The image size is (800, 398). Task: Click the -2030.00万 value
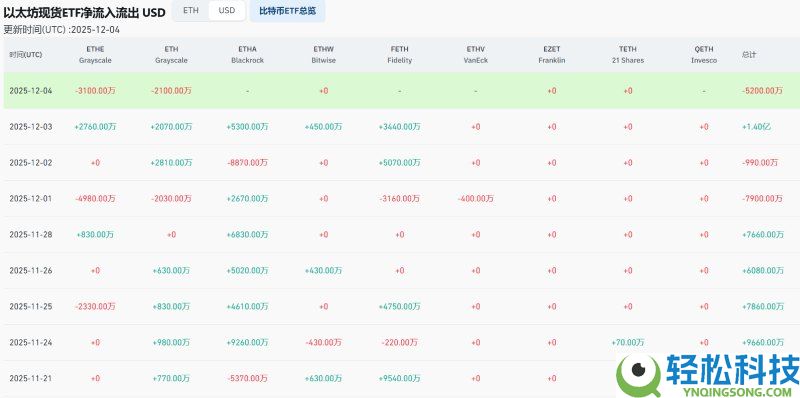point(171,198)
